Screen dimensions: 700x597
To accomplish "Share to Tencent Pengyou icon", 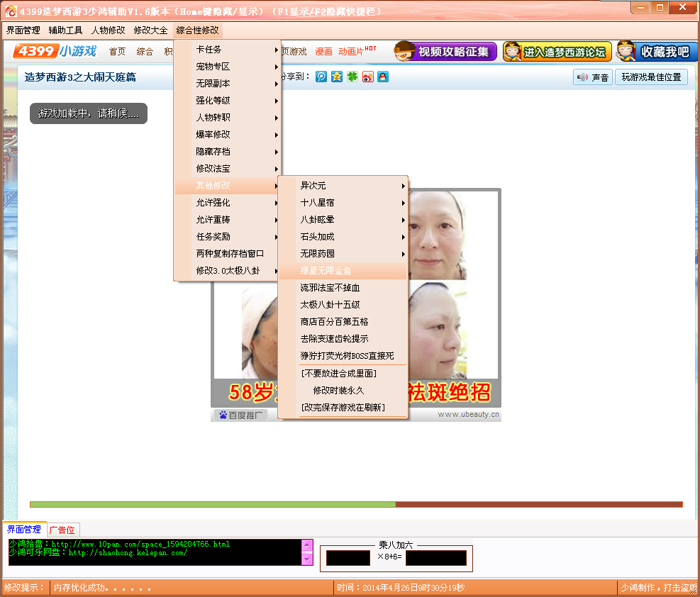I will point(321,77).
